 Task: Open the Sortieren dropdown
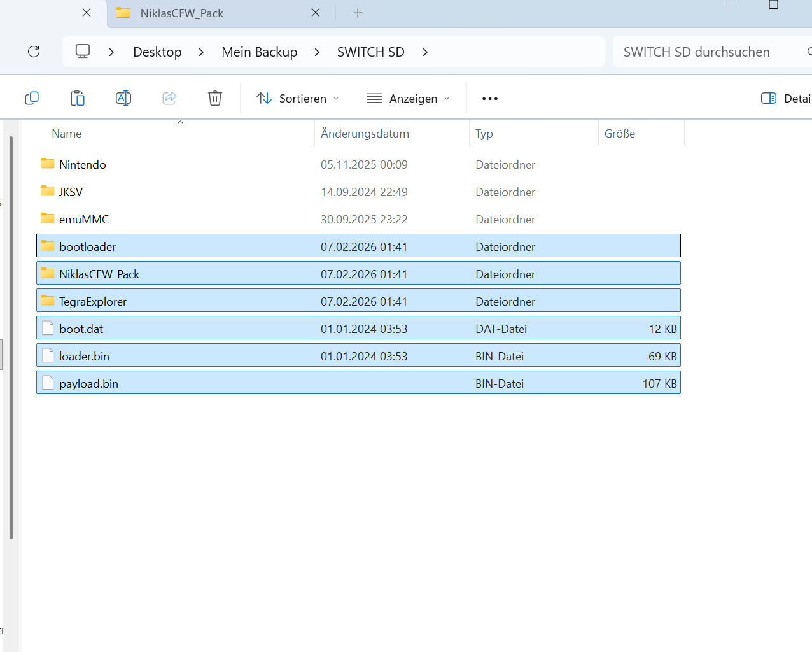pos(297,99)
